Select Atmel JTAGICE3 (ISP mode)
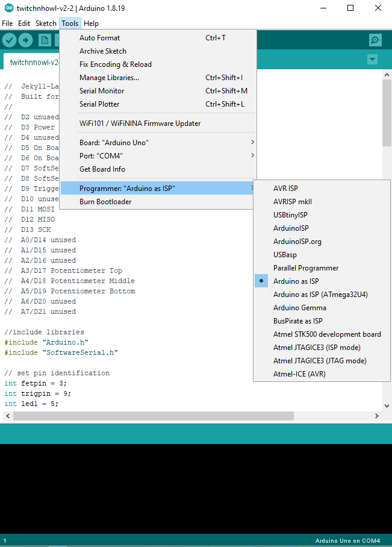392x547 pixels. (x=322, y=348)
